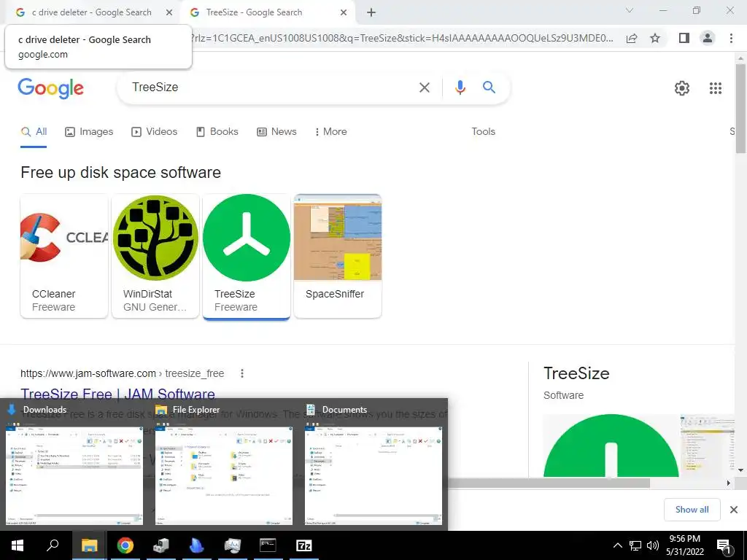
Task: Open the Windows Start menu
Action: click(x=18, y=545)
